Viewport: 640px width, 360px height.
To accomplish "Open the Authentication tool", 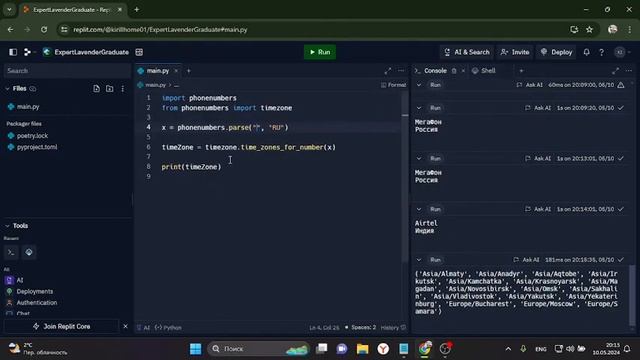I will click(37, 302).
